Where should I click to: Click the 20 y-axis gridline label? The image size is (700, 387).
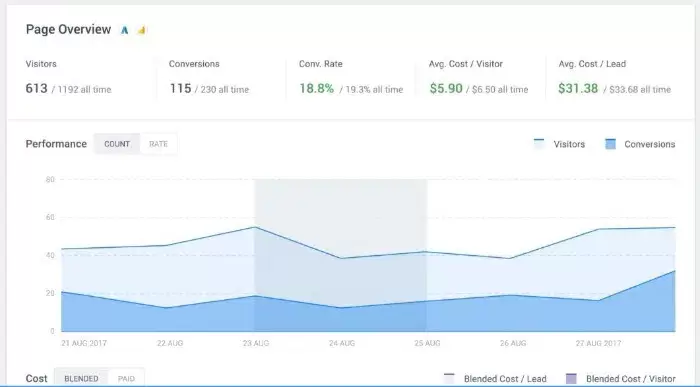coord(50,293)
